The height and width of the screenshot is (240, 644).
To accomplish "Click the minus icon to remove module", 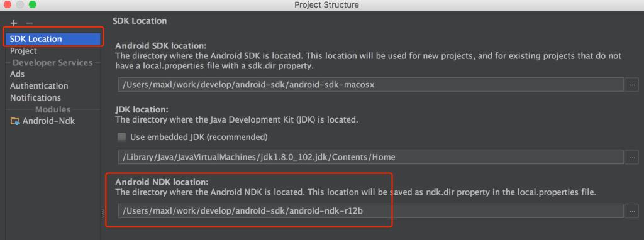I will 29,23.
